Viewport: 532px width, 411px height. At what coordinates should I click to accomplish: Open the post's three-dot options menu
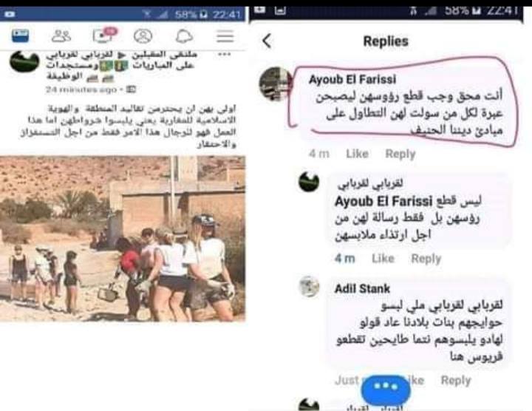(225, 55)
